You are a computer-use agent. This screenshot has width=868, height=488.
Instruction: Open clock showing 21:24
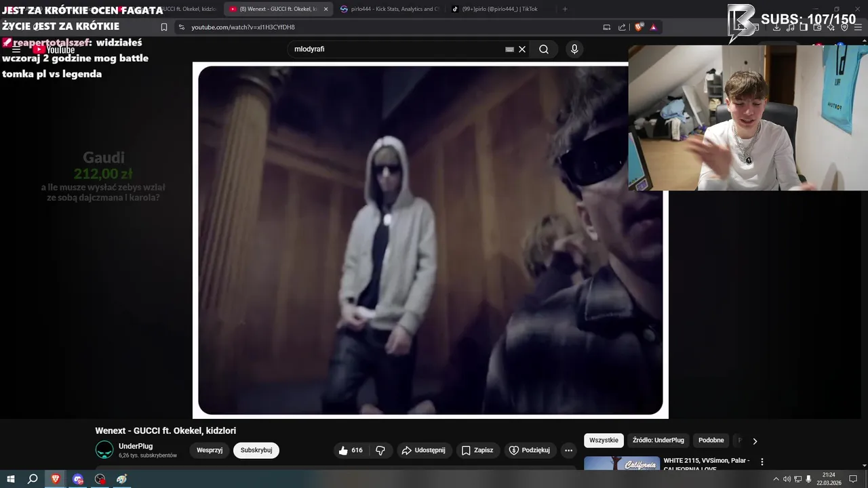pyautogui.click(x=829, y=479)
